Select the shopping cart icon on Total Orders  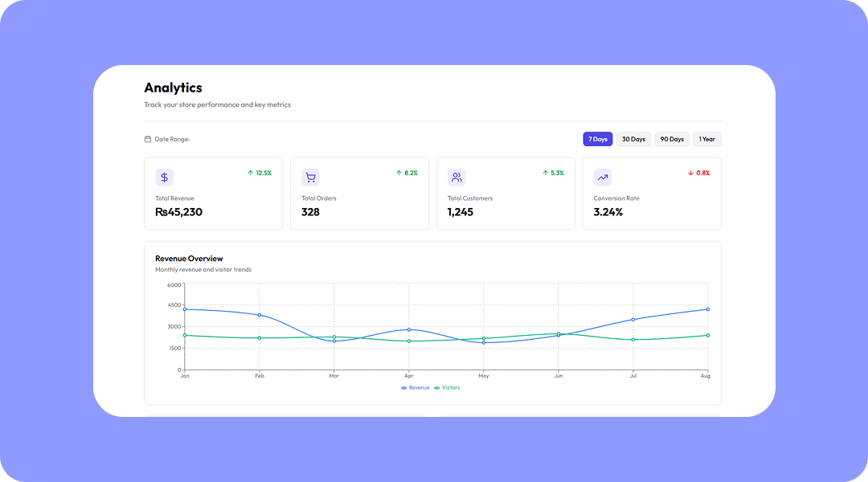(310, 177)
